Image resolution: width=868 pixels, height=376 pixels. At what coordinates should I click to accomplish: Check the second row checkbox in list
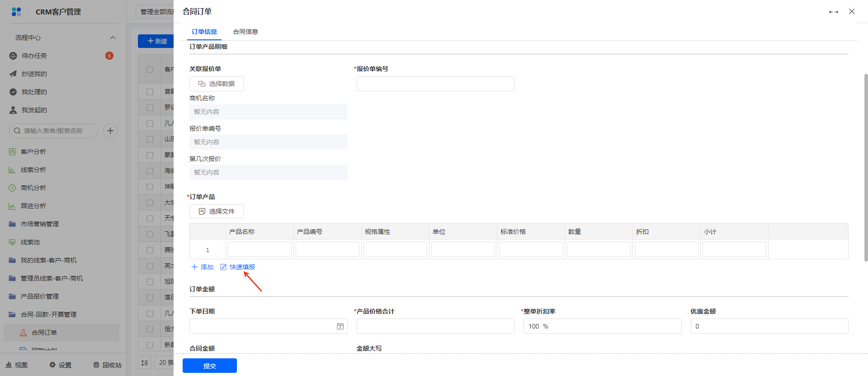150,108
